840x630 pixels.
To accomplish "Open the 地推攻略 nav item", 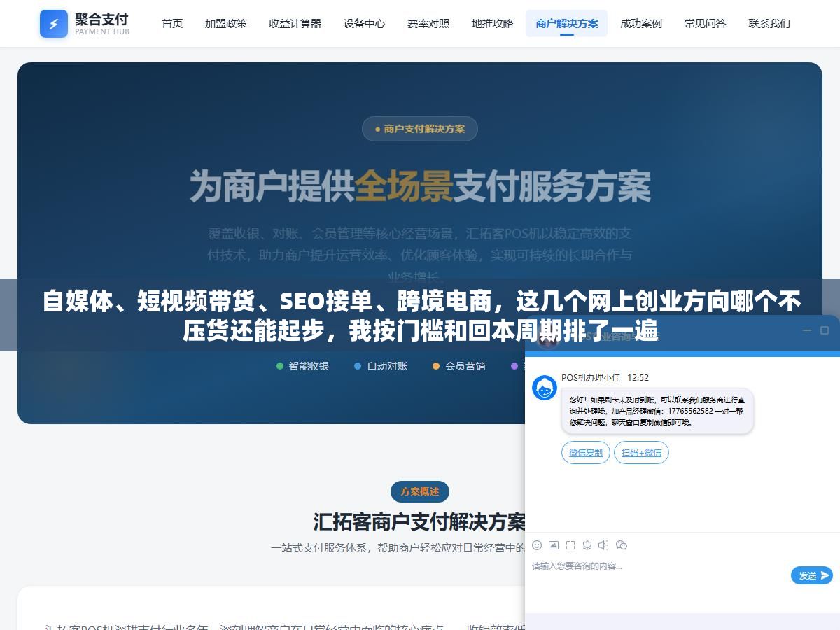I will click(x=493, y=23).
